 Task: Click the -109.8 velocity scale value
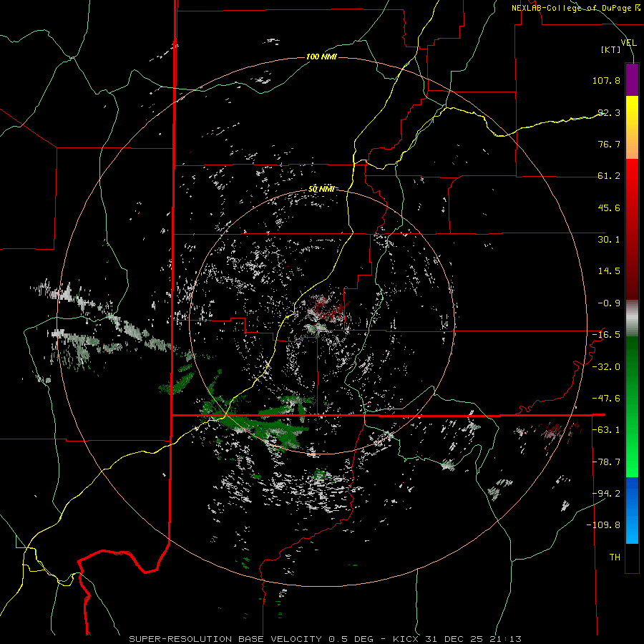click(x=604, y=525)
